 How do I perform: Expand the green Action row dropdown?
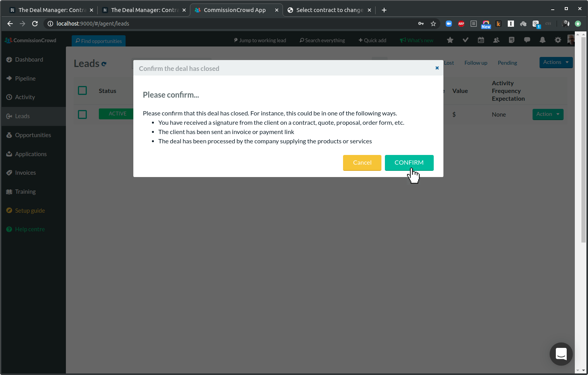pos(548,114)
